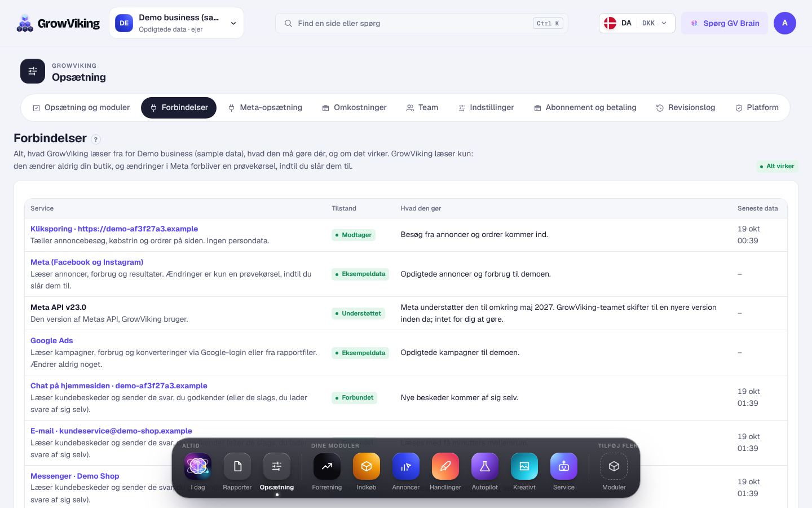Screen dimensions: 812x508
Task: Open Meta (Facebook og Instagram) link
Action: [x=87, y=262]
